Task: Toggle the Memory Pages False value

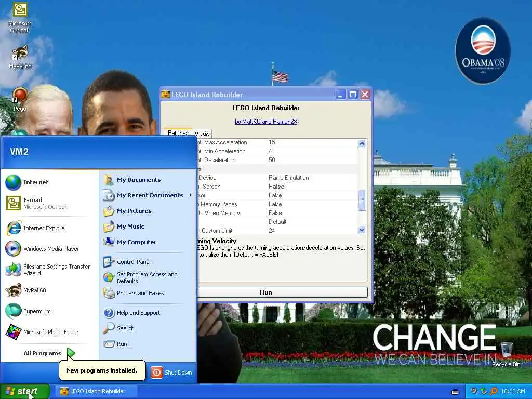Action: point(275,204)
